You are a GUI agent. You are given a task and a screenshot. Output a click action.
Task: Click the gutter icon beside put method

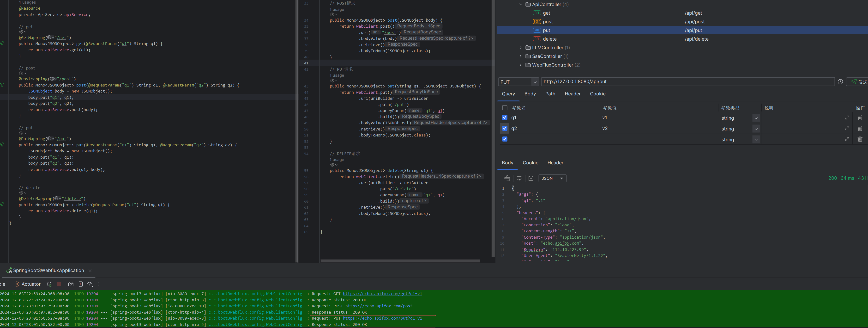point(2,145)
